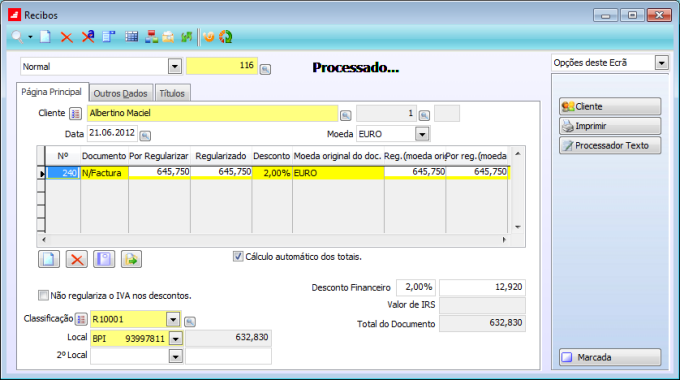
Task: Click lookup icon beside client name field
Action: pyautogui.click(x=345, y=115)
